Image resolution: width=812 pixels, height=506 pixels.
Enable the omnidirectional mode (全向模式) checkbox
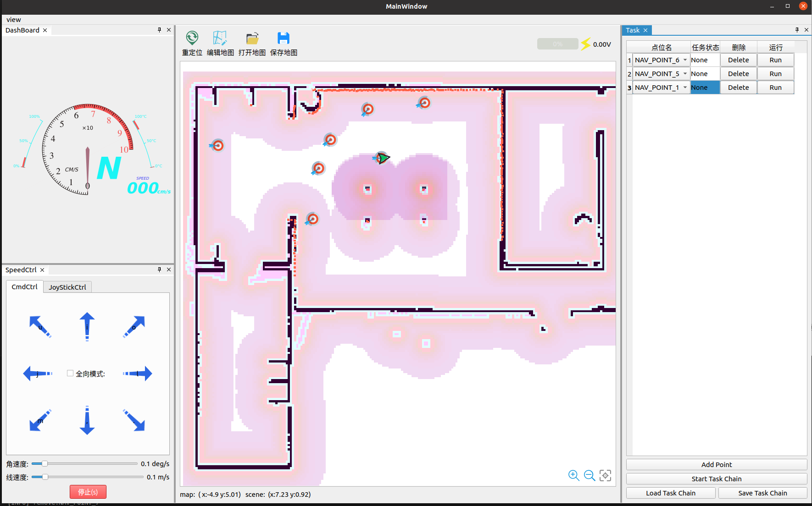coord(70,374)
